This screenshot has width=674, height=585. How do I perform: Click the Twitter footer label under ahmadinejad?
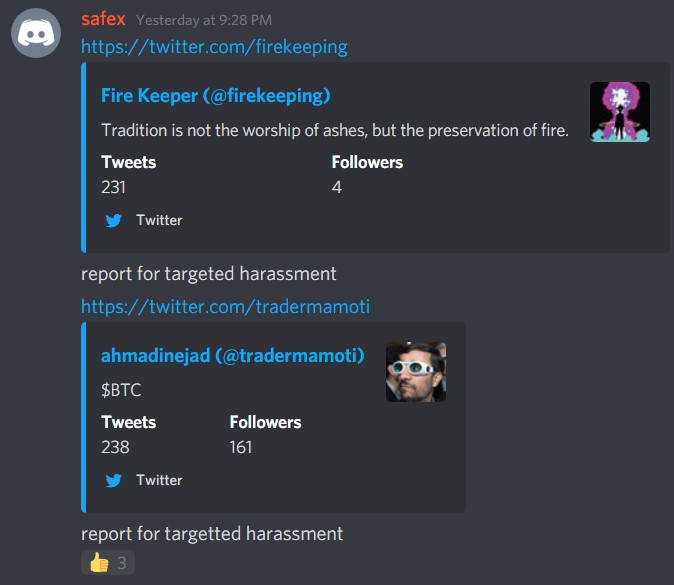point(159,480)
